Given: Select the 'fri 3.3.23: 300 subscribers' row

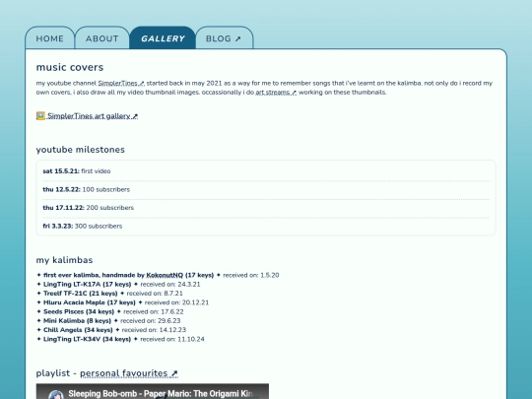Looking at the screenshot, I should 266,226.
